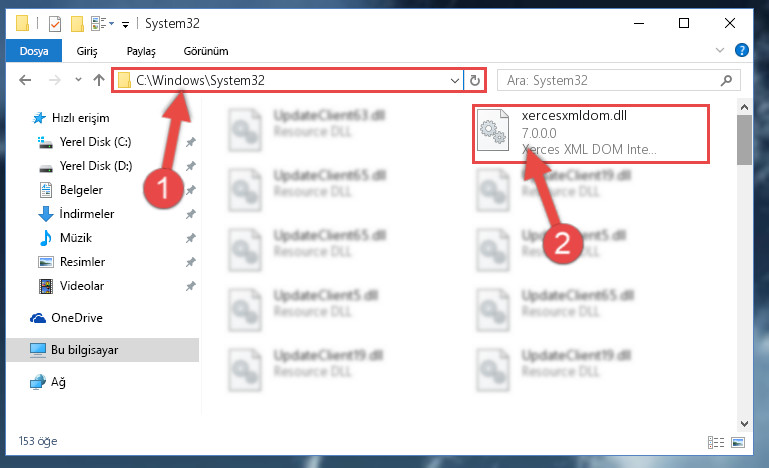769x468 pixels.
Task: Click the search magnifier icon
Action: click(726, 80)
